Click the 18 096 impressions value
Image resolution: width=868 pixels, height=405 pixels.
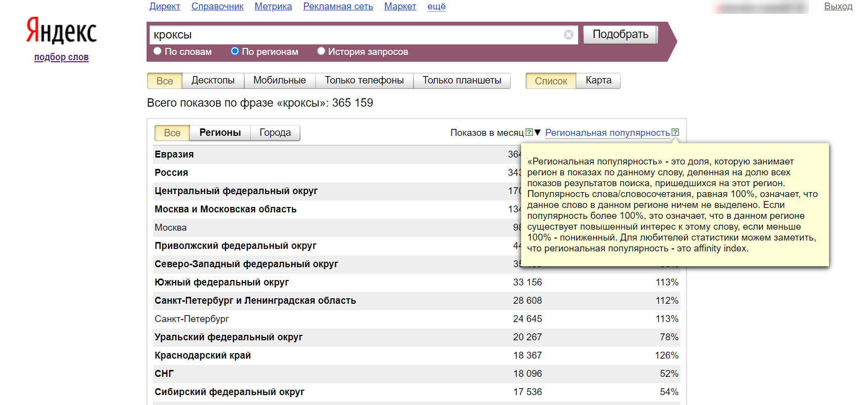point(528,374)
